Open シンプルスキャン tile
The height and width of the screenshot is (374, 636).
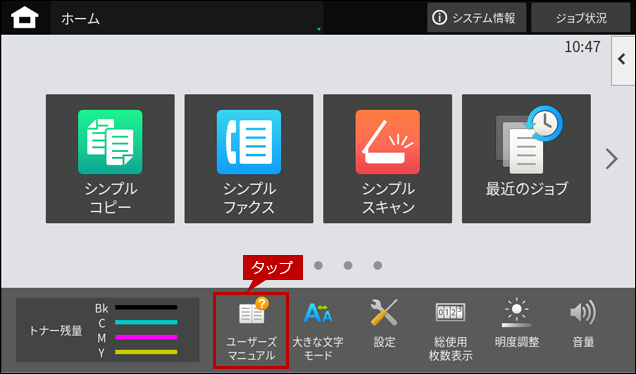click(387, 159)
